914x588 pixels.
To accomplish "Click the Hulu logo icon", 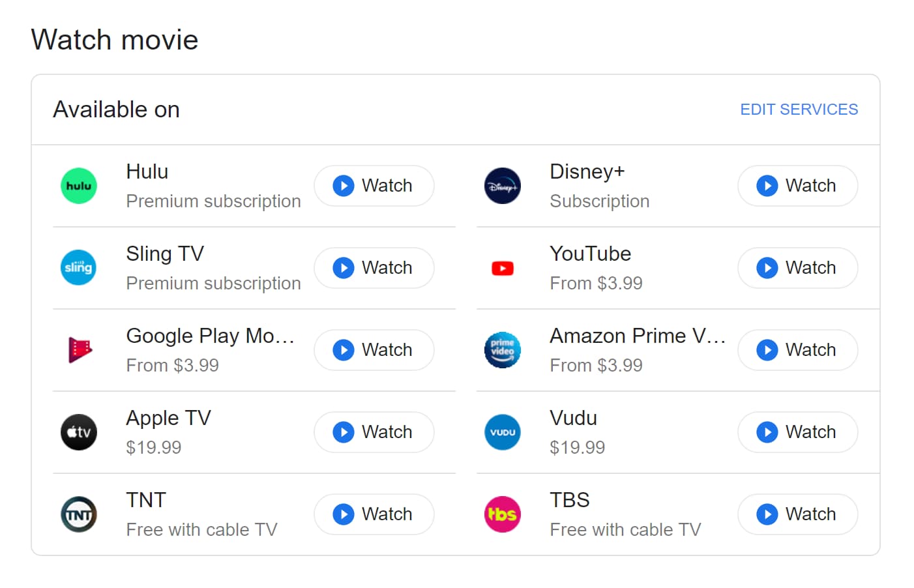I will [x=79, y=186].
